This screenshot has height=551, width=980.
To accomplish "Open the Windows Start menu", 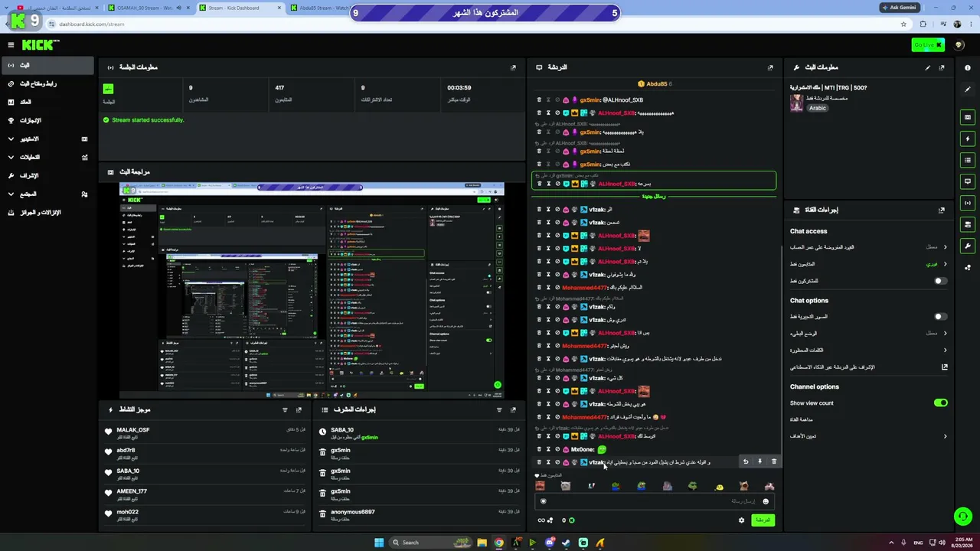I will (x=378, y=543).
